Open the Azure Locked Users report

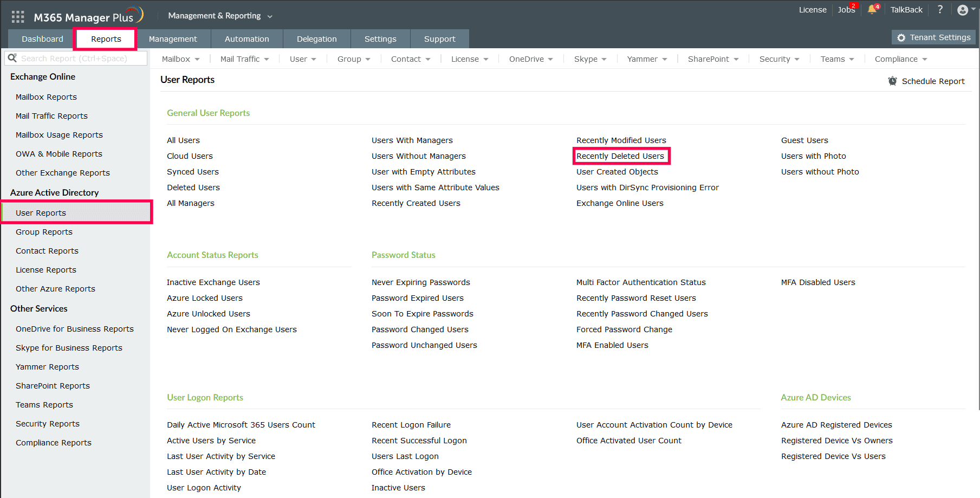tap(205, 298)
